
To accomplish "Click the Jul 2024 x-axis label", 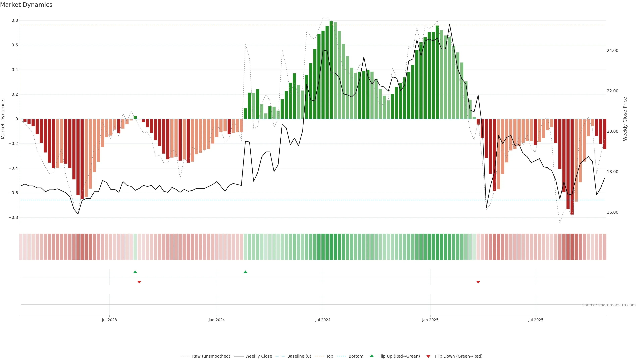I will point(323,320).
